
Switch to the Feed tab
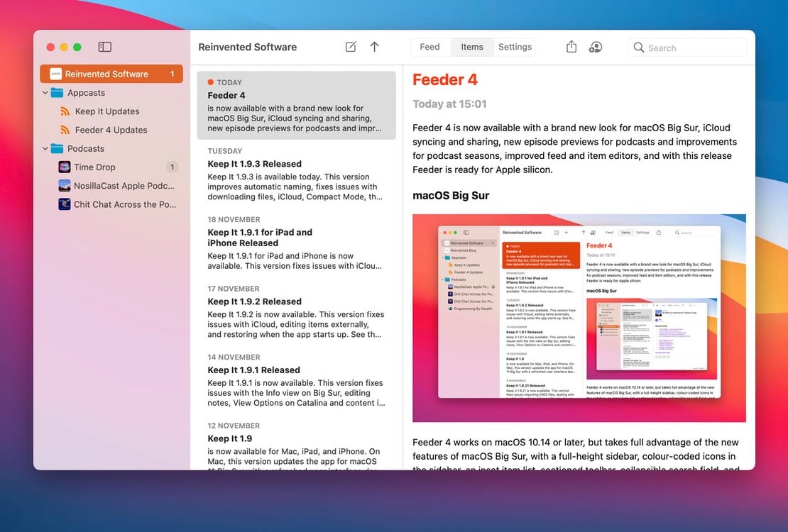429,47
